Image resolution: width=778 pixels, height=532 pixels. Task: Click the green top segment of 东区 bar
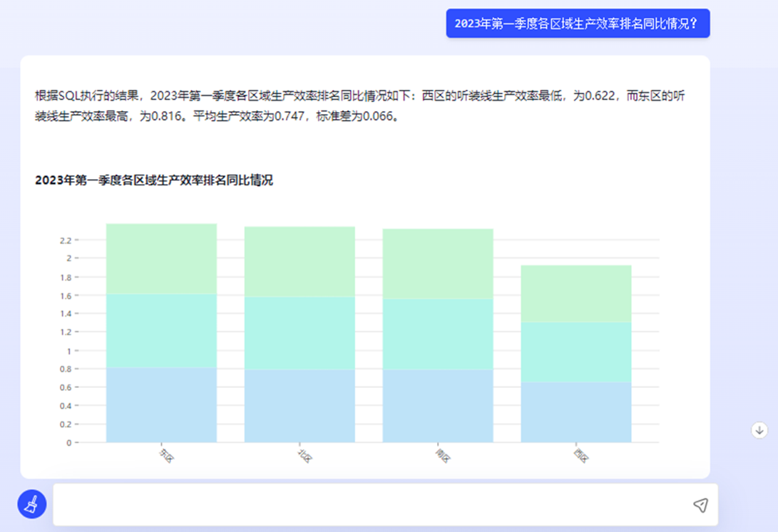coord(161,259)
